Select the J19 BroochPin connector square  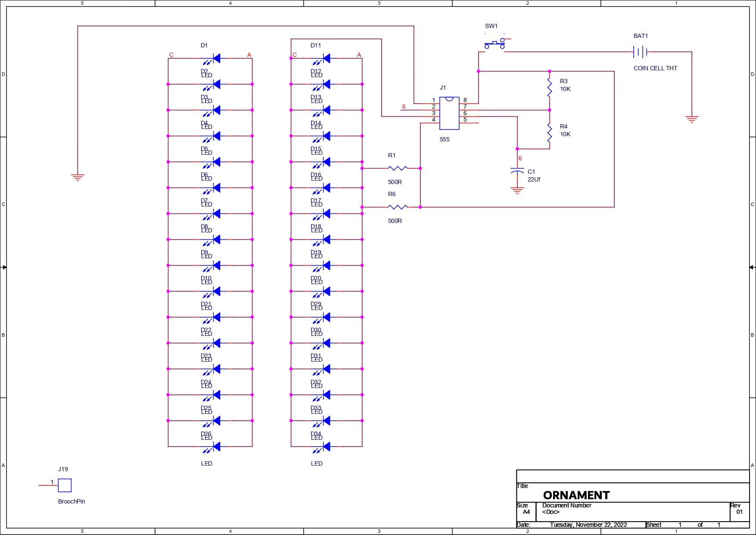[65, 485]
